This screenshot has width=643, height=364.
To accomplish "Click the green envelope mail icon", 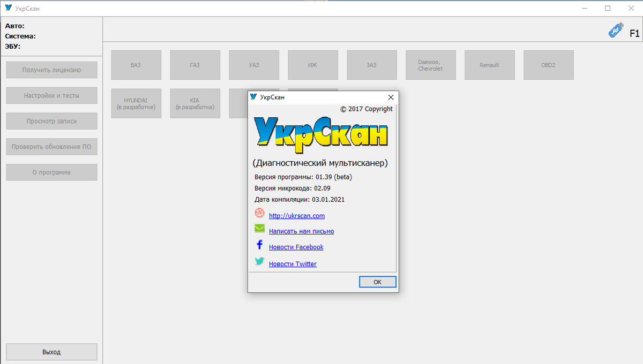I will point(260,229).
